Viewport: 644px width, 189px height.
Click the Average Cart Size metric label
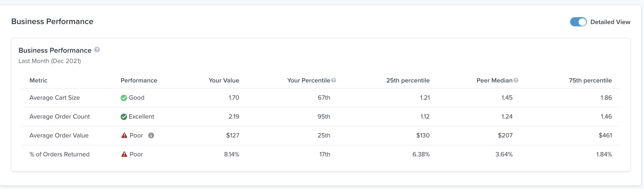[x=54, y=98]
